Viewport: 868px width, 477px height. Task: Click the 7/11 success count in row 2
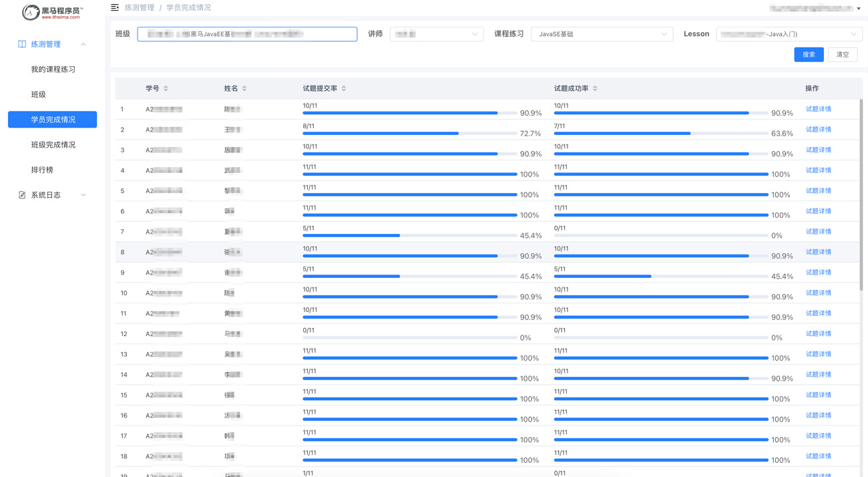[560, 126]
